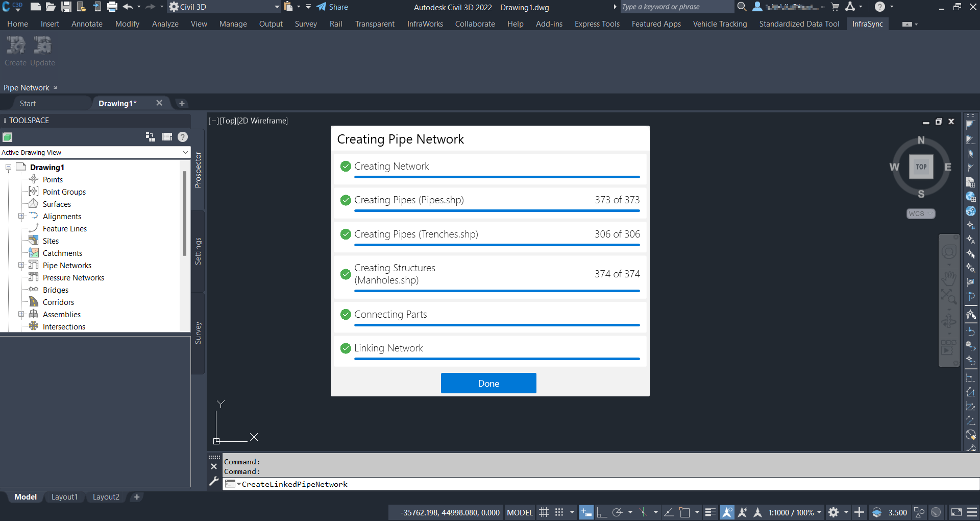Switch to the Survey vertical tab in Toolspace
This screenshot has height=521, width=980.
pyautogui.click(x=198, y=333)
